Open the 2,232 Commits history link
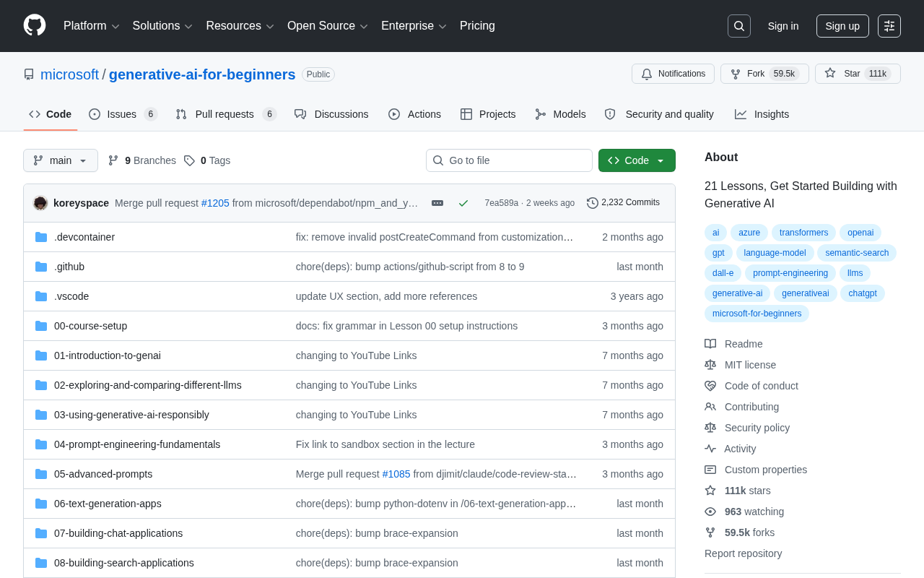The width and height of the screenshot is (924, 578). [623, 203]
